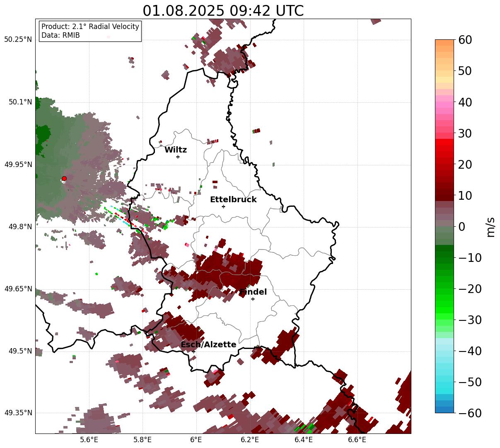Image resolution: width=500 pixels, height=448 pixels.
Task: Click the 50.25°N latitude label
Action: pyautogui.click(x=18, y=40)
